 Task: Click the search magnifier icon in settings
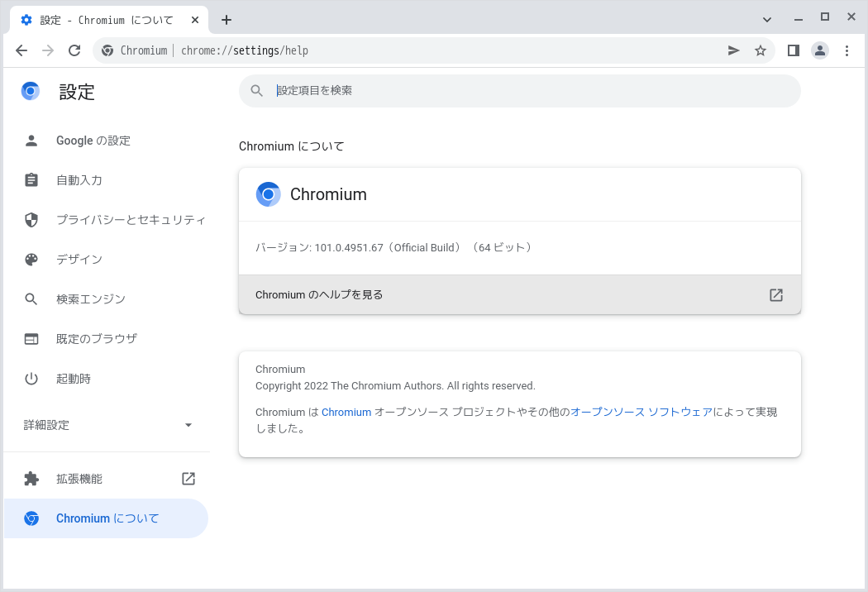tap(256, 91)
